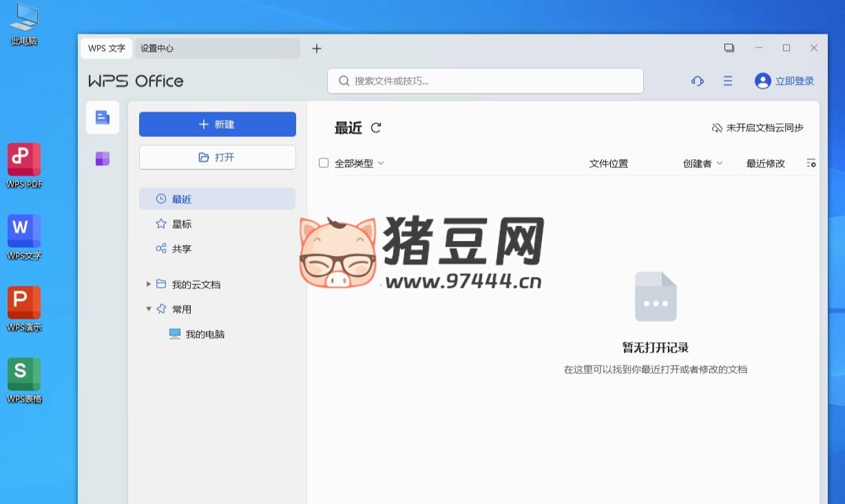Open a new tab with the plus button
This screenshot has width=845, height=504.
coord(316,48)
